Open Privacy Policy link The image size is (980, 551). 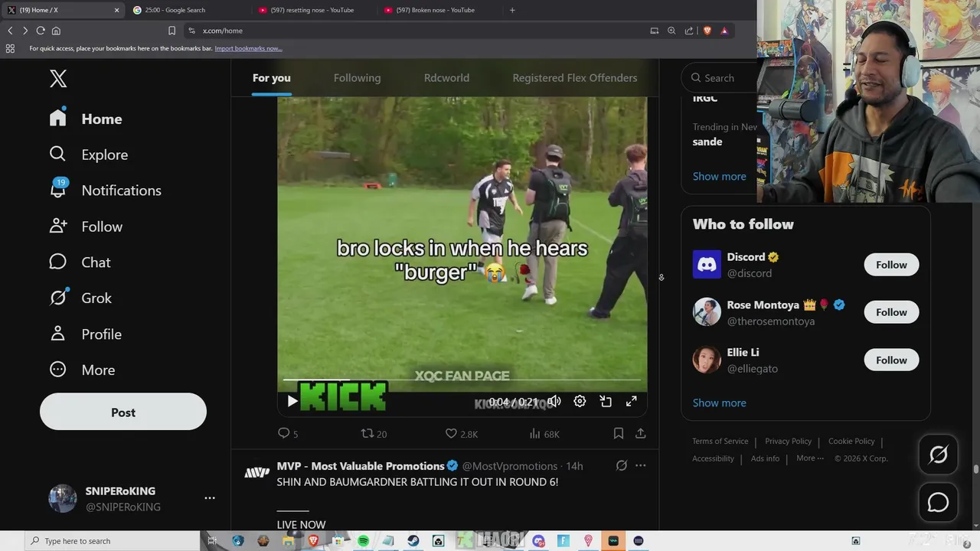(788, 441)
